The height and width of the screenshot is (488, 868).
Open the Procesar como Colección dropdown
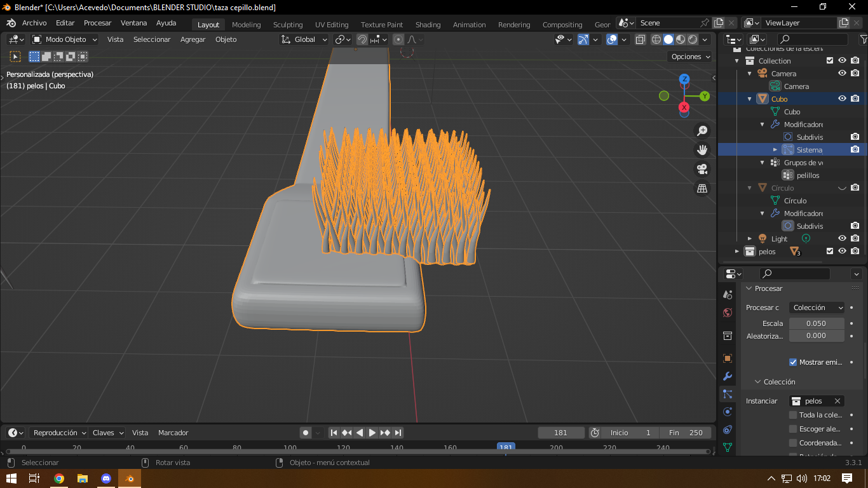point(817,308)
